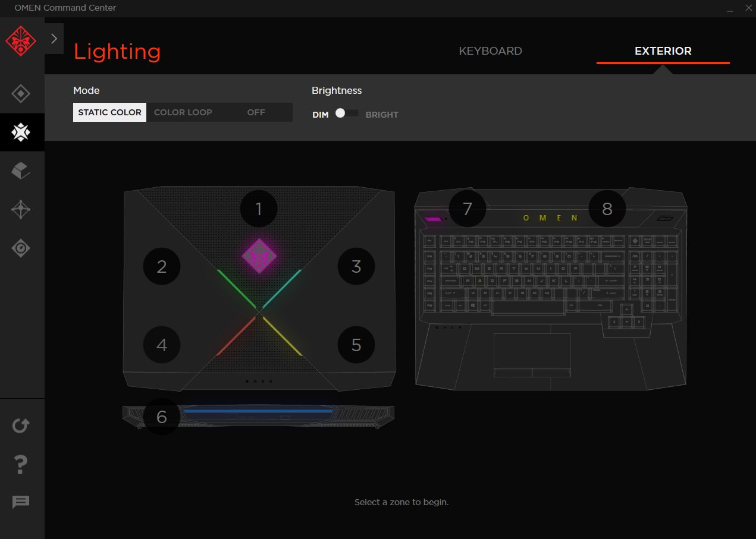This screenshot has height=539, width=756.
Task: Select lighting zone 1 on the lid
Action: click(259, 209)
